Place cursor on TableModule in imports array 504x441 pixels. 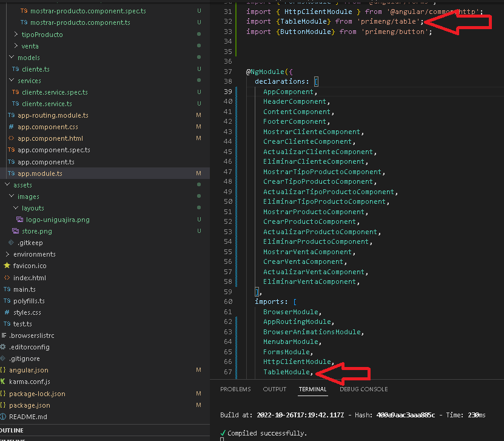(x=286, y=372)
